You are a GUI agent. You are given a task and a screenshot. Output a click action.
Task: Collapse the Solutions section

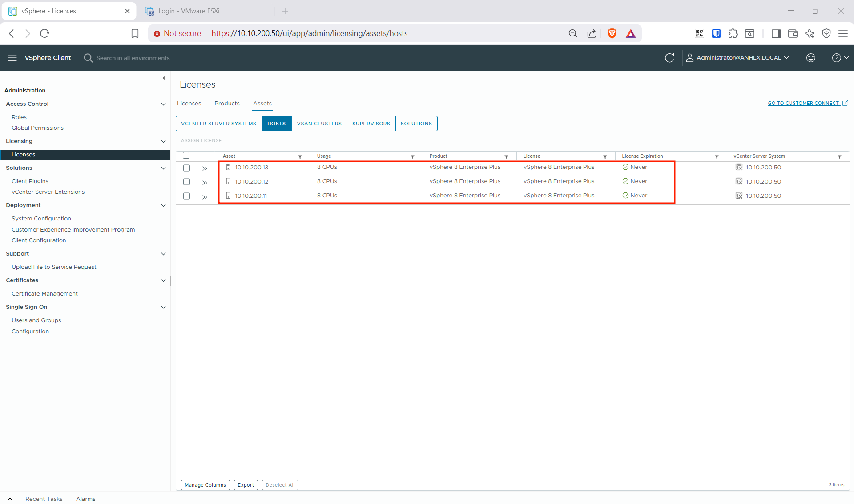(x=163, y=168)
